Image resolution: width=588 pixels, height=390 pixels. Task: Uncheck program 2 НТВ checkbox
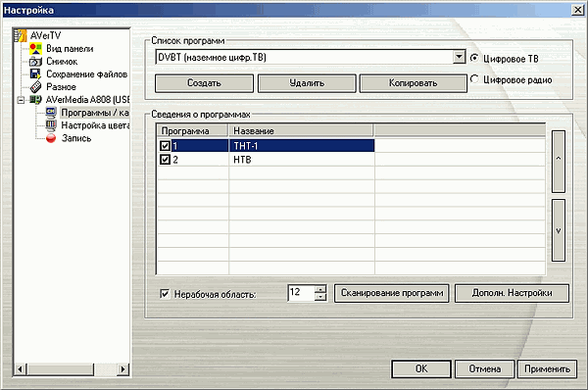coord(165,160)
